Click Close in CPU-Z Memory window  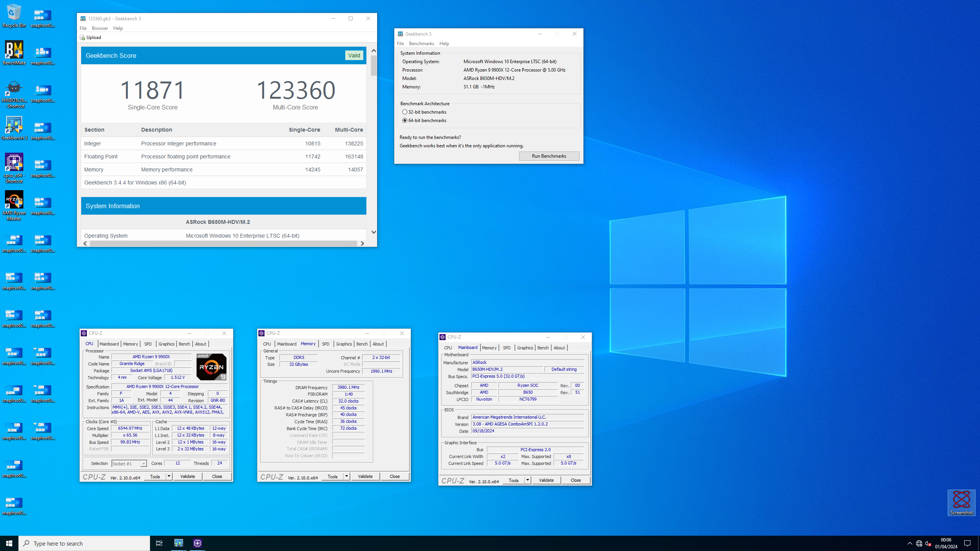395,476
